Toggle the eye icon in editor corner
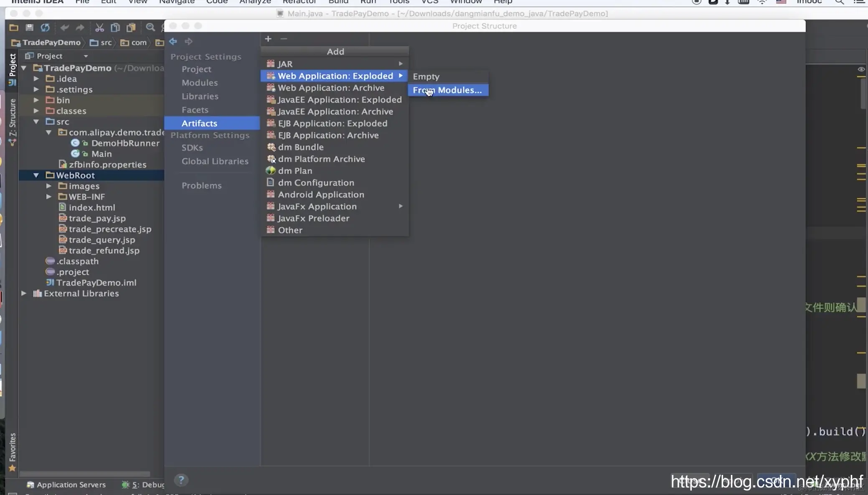 coord(861,69)
